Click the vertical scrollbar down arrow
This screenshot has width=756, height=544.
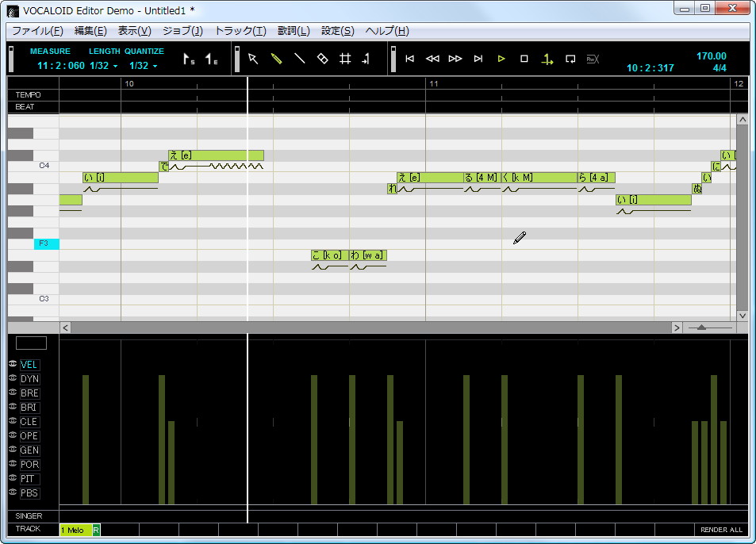(743, 316)
